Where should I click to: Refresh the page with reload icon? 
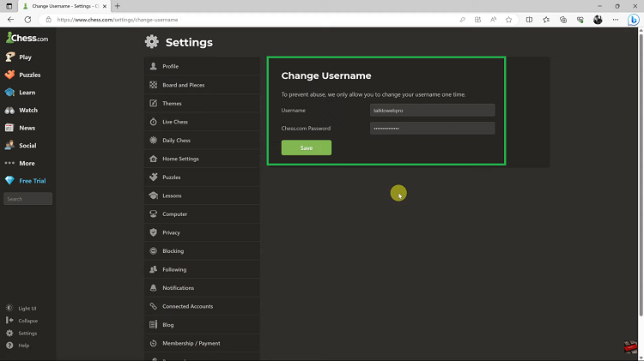click(x=27, y=20)
